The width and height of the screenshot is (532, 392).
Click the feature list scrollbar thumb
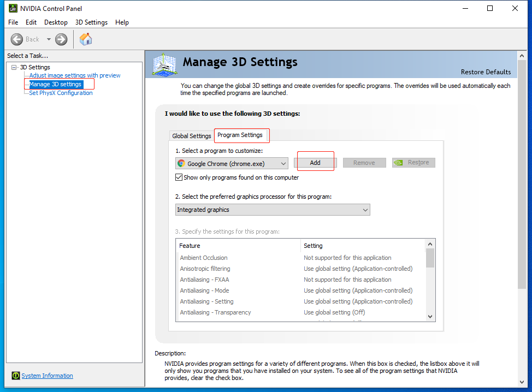pos(430,258)
